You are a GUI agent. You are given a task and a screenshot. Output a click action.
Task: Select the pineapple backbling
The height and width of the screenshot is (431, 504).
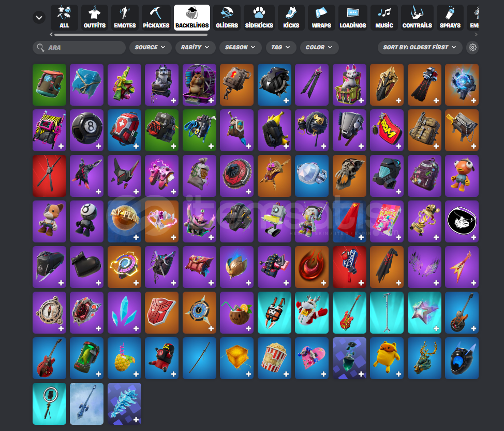pyautogui.click(x=124, y=358)
